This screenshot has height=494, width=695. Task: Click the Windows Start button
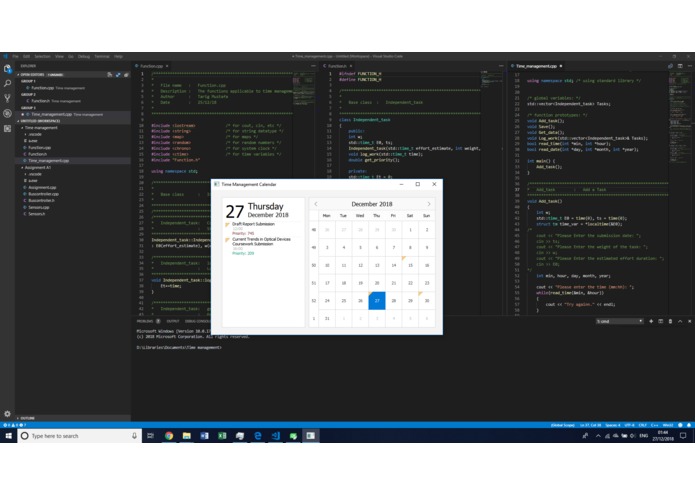point(8,436)
